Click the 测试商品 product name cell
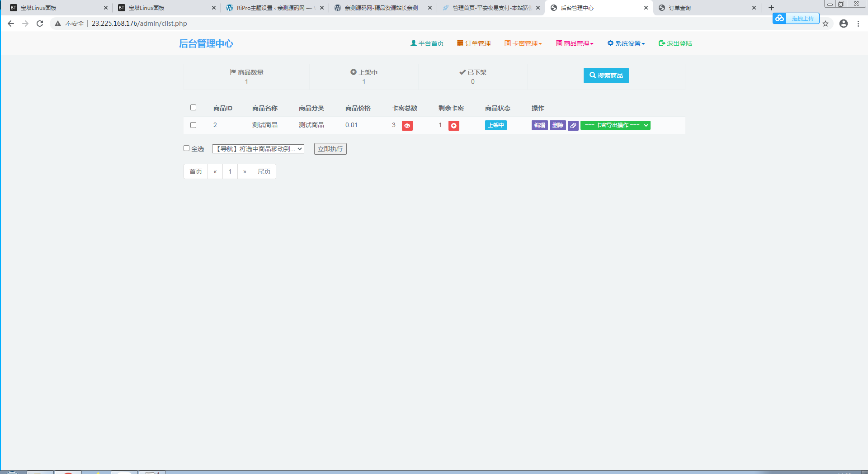868x474 pixels. click(x=265, y=125)
